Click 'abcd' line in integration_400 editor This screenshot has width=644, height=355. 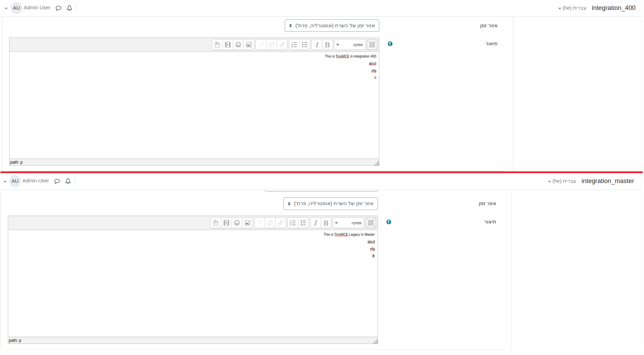(373, 63)
